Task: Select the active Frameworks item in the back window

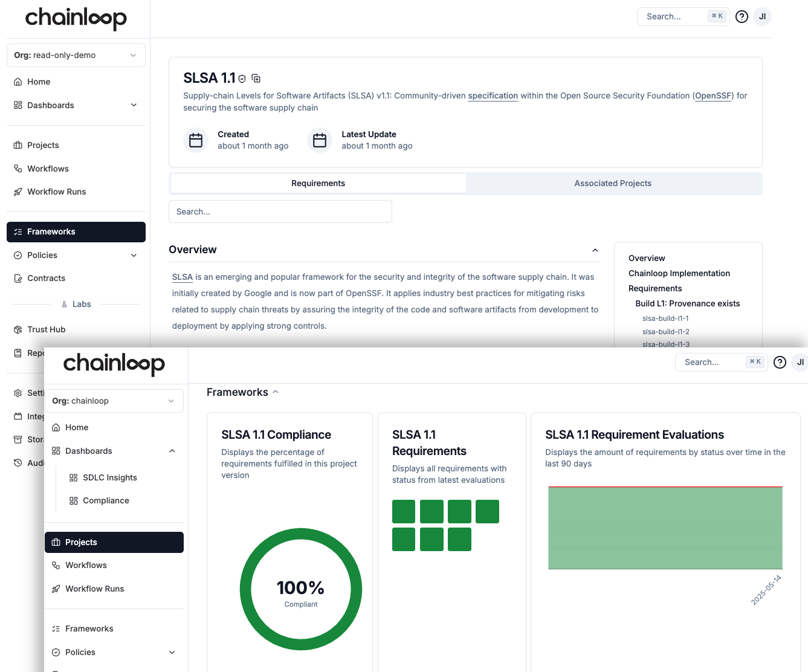Action: 76,231
